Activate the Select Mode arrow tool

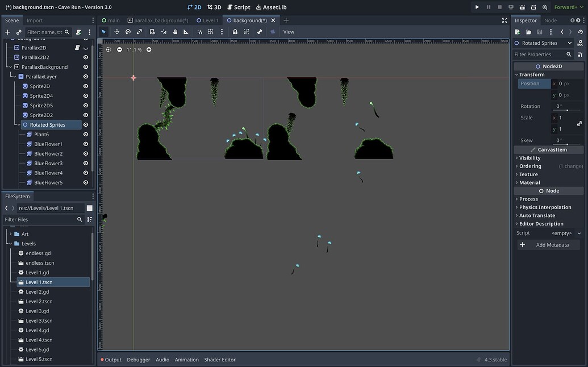104,32
